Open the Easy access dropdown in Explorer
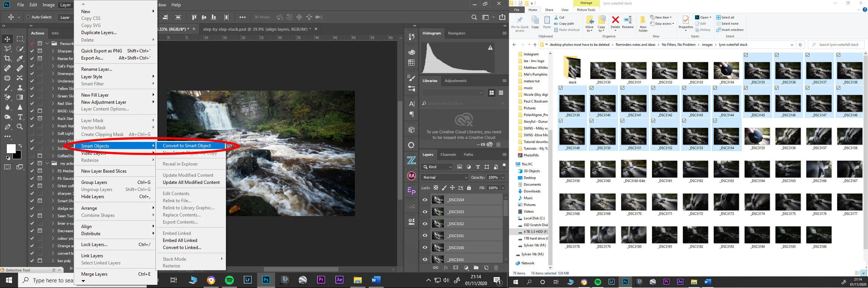This screenshot has height=288, width=868. tap(662, 24)
